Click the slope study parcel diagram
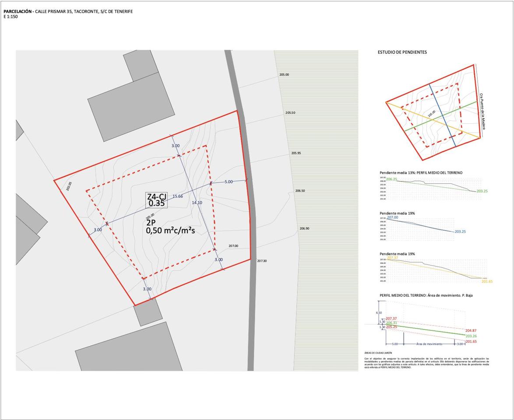The height and width of the screenshot is (420, 514). (433, 112)
